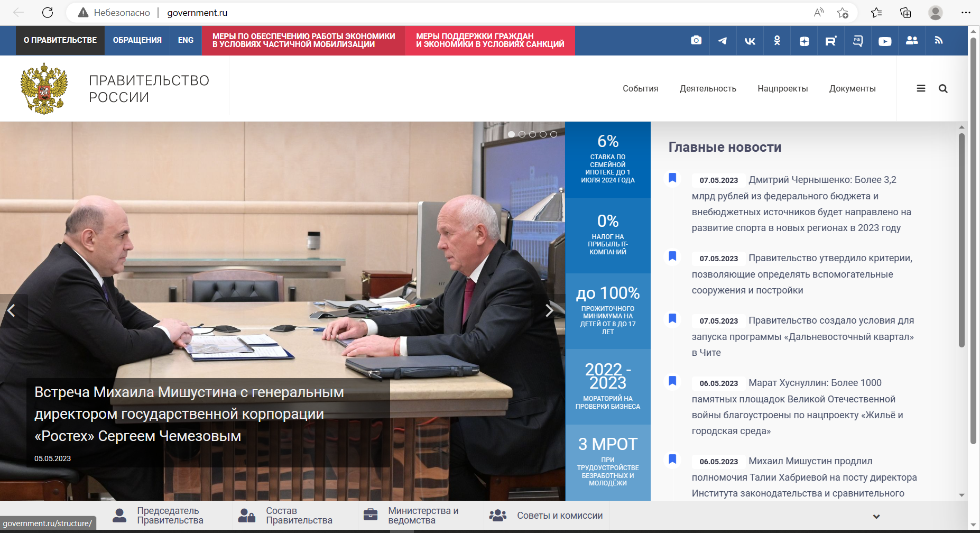Open the people group icon in top bar
The width and height of the screenshot is (980, 533).
pyautogui.click(x=912, y=40)
